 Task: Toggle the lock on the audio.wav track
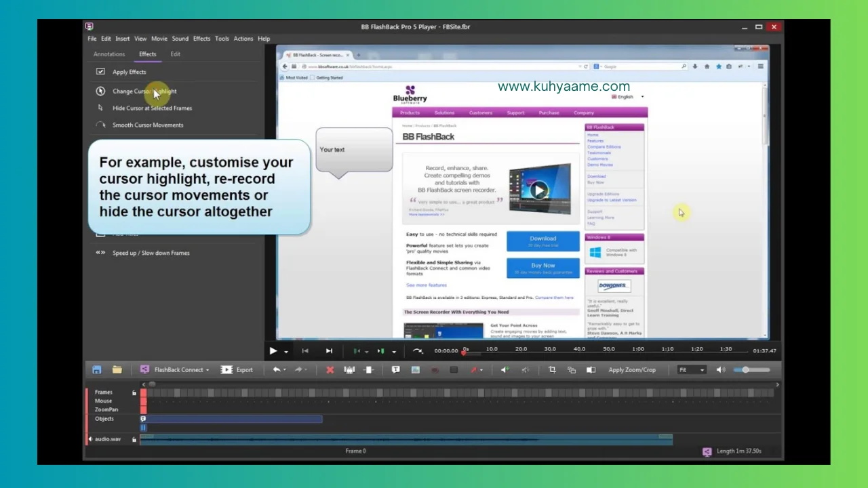134,439
